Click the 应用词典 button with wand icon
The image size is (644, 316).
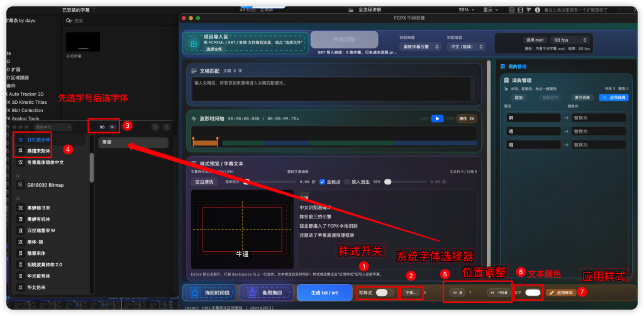pos(614,98)
